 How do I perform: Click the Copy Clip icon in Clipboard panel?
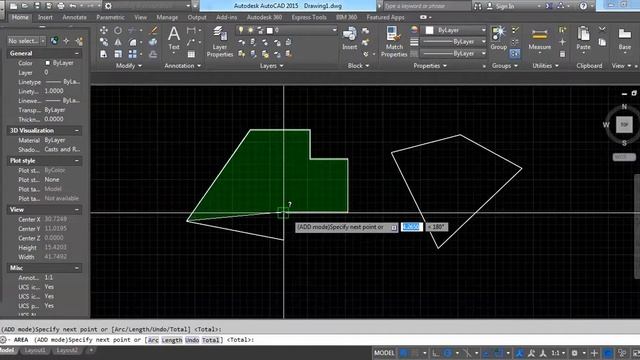tap(602, 42)
